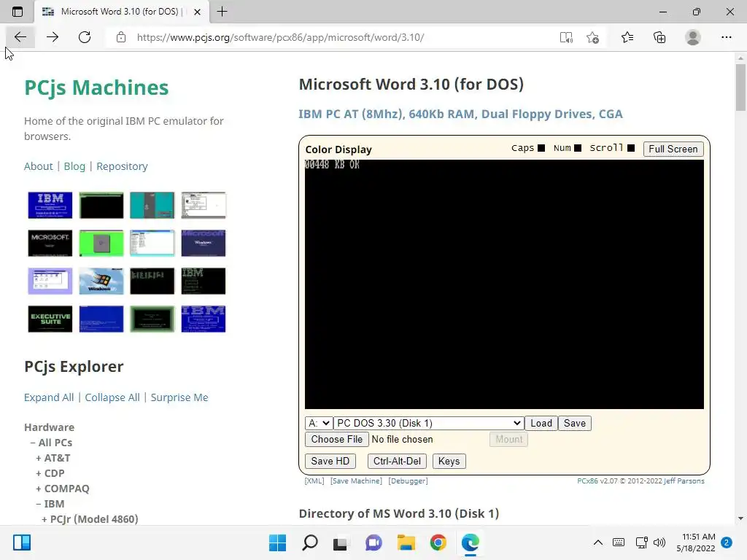
Task: Open the IBM PC AT machine link
Action: [x=460, y=114]
